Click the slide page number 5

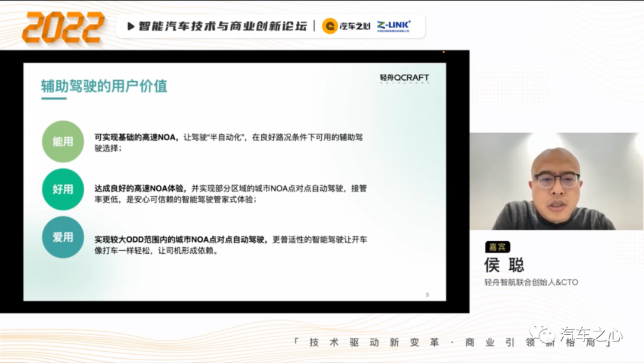(x=428, y=295)
